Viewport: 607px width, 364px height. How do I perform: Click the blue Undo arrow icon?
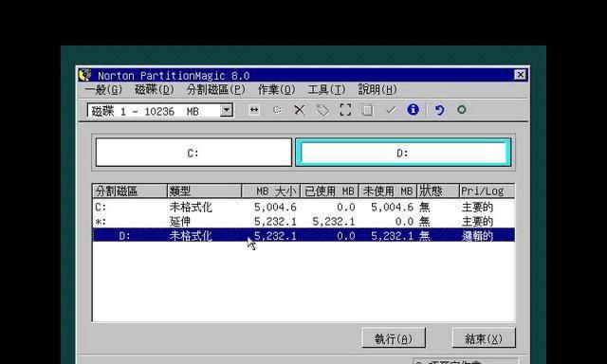click(x=439, y=110)
